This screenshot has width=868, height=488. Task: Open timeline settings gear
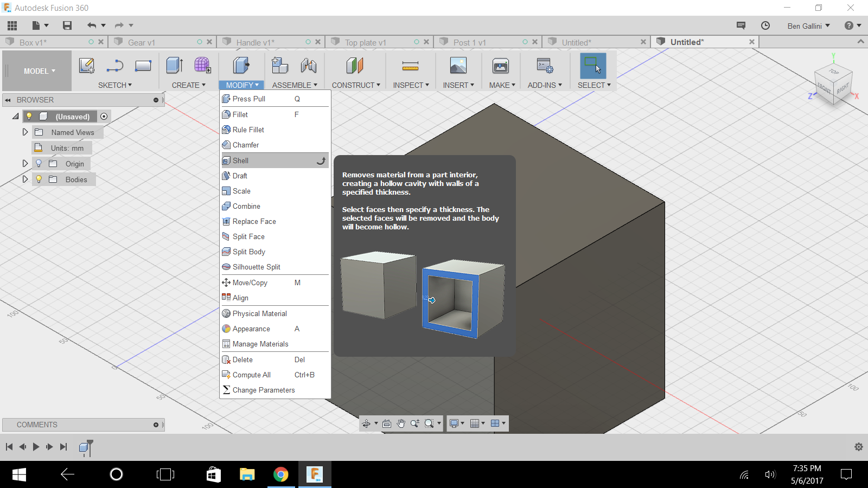858,447
